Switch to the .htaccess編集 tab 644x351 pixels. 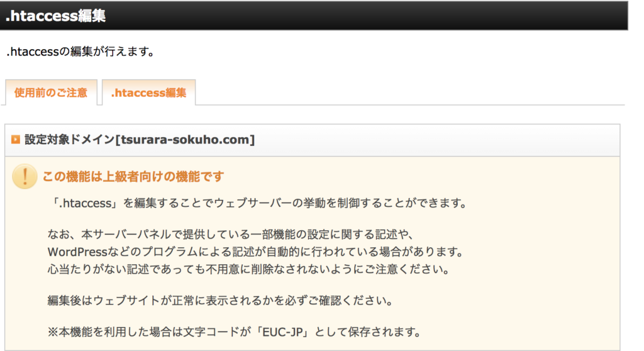pos(148,93)
